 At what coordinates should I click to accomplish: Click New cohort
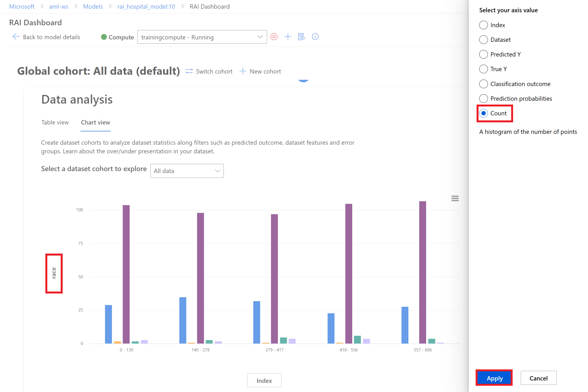(265, 71)
